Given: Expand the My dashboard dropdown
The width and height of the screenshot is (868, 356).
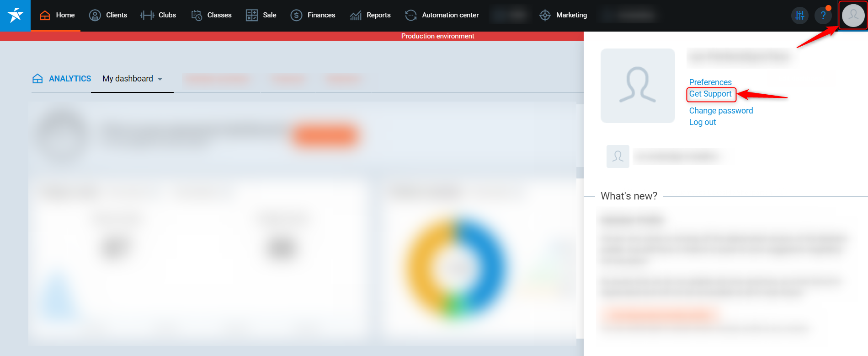Looking at the screenshot, I should pyautogui.click(x=132, y=79).
